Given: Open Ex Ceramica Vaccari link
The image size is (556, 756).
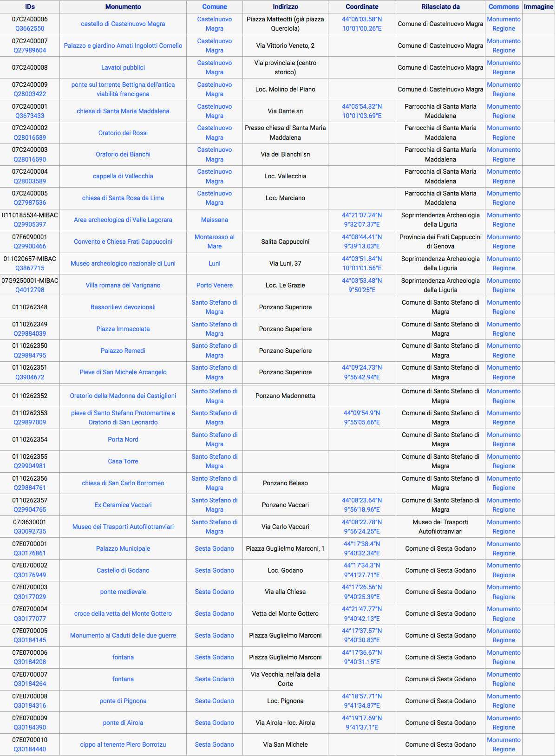Looking at the screenshot, I should [x=123, y=505].
